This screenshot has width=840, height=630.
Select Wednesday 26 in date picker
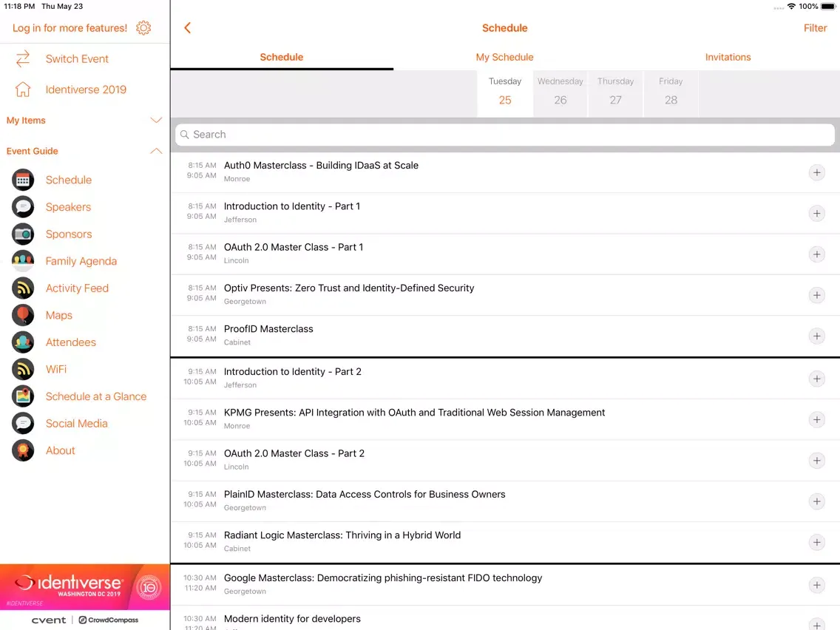coord(560,92)
